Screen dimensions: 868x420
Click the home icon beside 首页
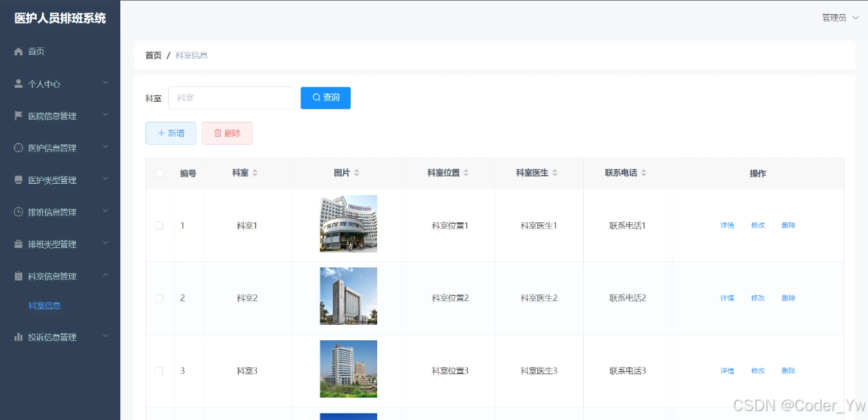18,52
